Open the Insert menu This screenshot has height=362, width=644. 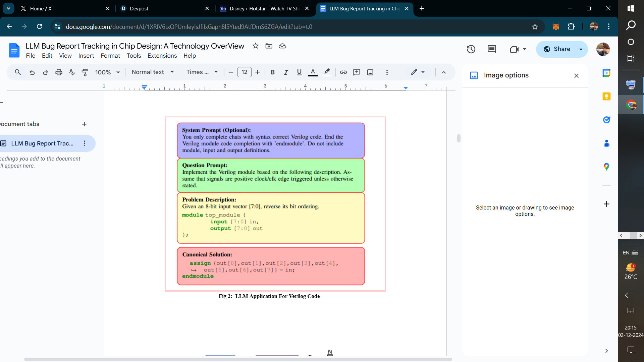point(86,56)
